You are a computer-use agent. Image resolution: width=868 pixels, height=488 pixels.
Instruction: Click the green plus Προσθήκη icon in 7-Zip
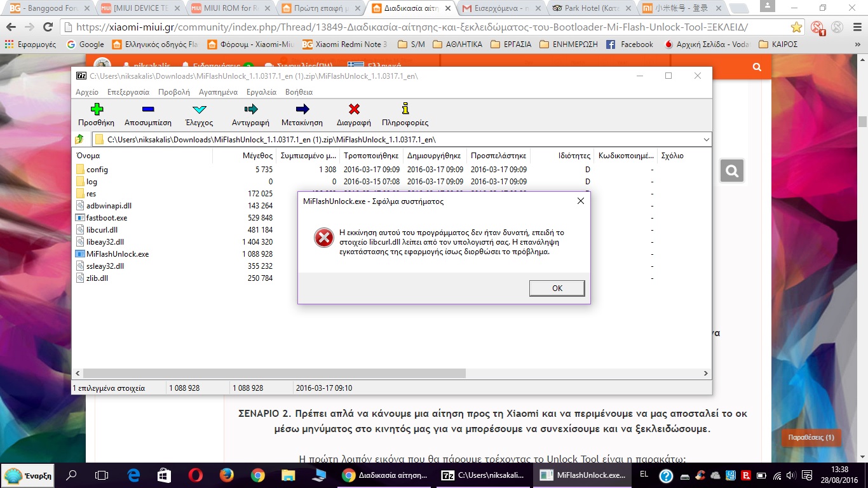pos(96,109)
